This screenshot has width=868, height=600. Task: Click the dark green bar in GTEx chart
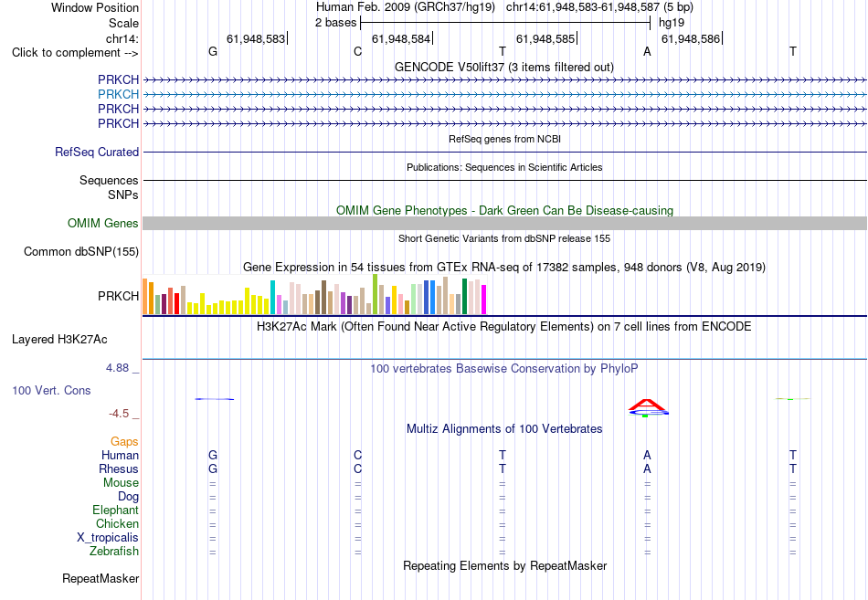point(465,297)
